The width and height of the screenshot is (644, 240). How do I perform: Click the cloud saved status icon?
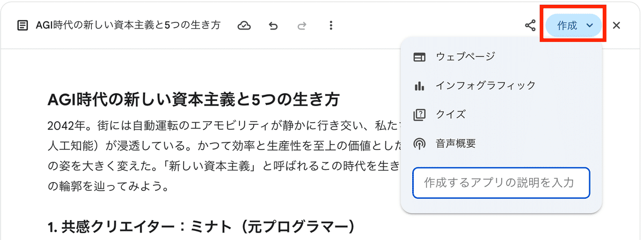click(x=244, y=26)
